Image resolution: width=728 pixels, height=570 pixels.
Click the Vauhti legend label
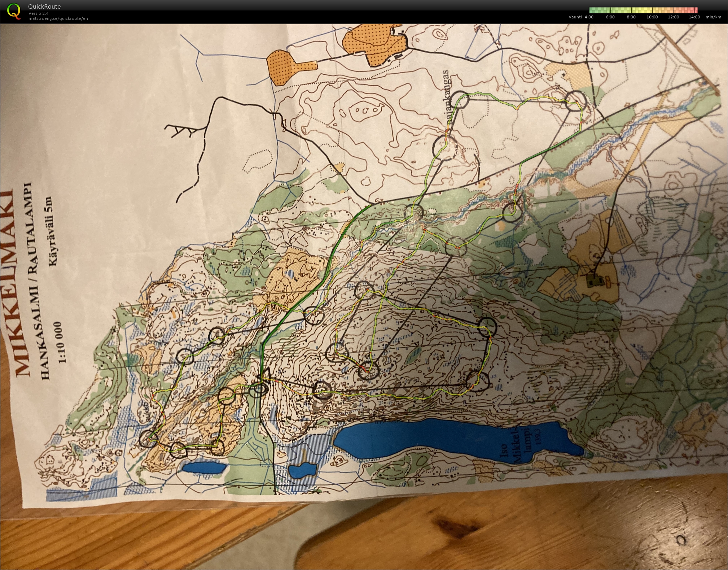click(x=575, y=17)
